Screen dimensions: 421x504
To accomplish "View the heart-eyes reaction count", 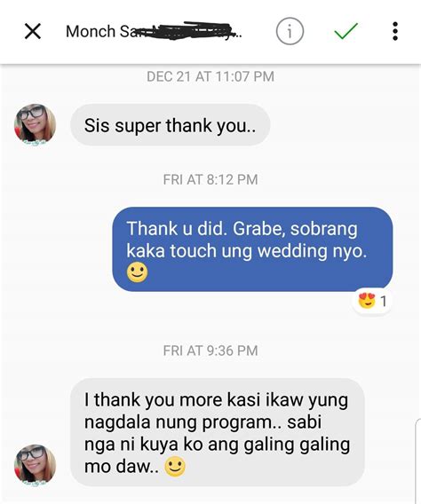I will tap(372, 301).
